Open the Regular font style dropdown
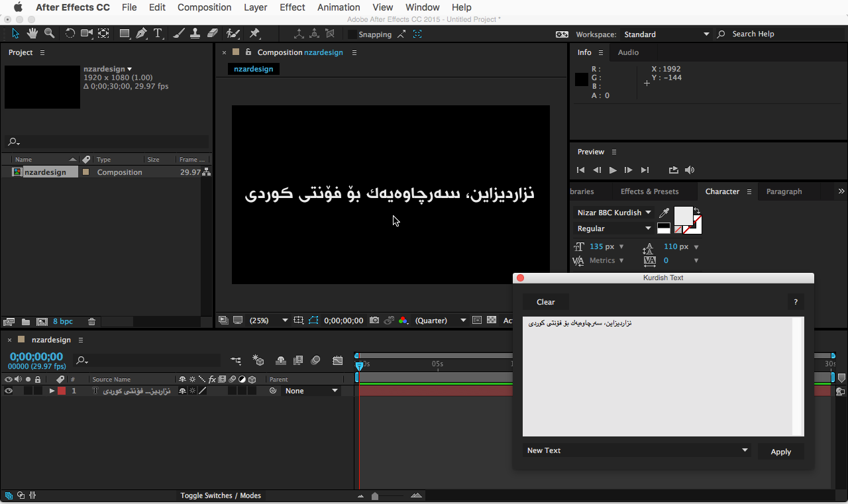848x504 pixels. click(614, 228)
